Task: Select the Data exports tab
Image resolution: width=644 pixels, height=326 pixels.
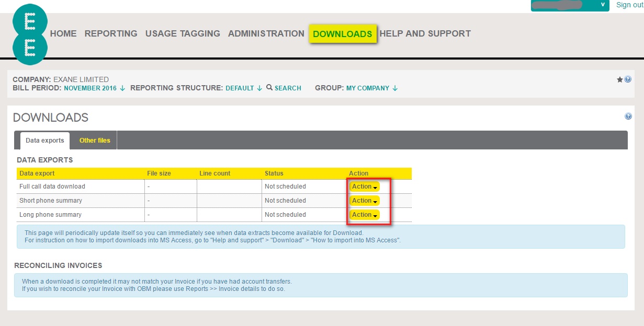Action: (x=45, y=141)
